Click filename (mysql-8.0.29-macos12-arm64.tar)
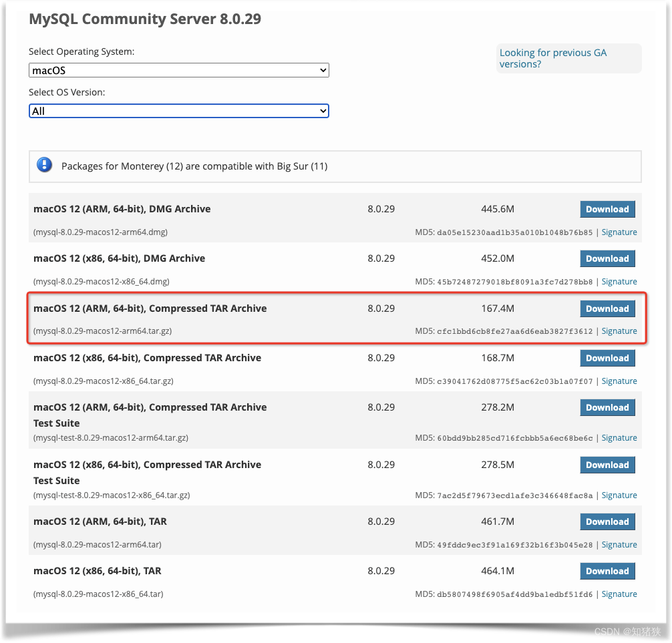The height and width of the screenshot is (643, 672). point(98,544)
